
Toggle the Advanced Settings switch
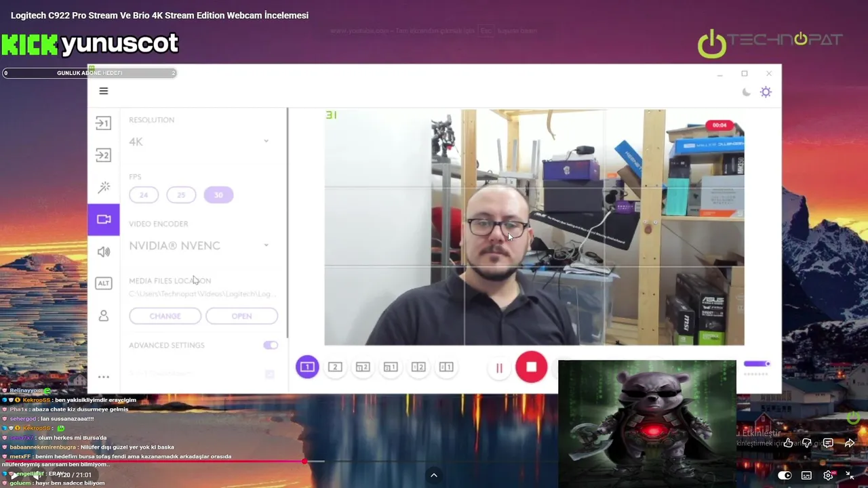271,345
